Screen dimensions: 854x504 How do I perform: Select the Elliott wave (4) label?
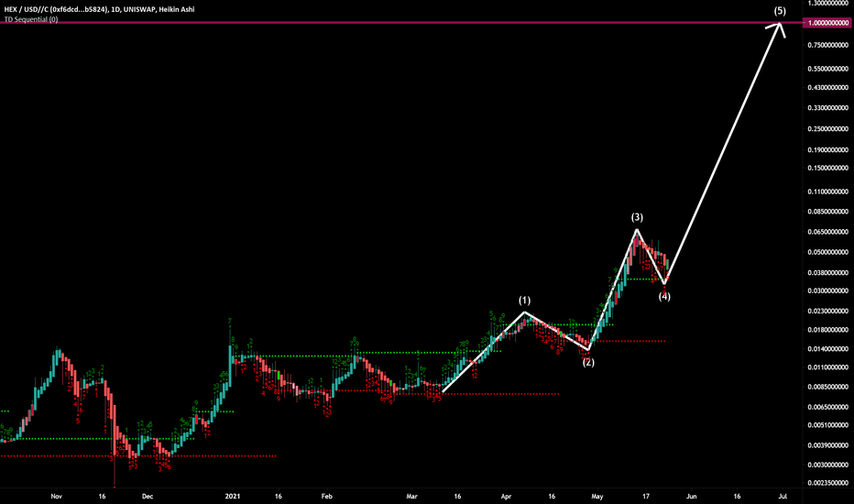[664, 296]
